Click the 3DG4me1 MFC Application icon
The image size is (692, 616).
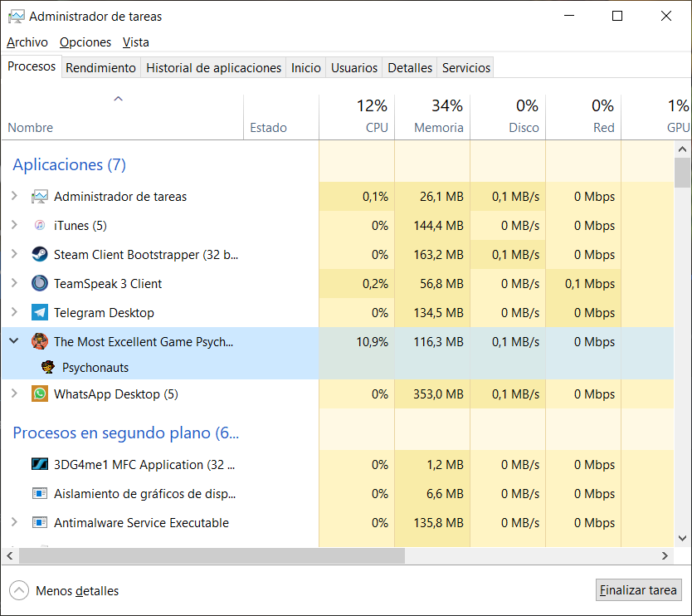click(39, 464)
